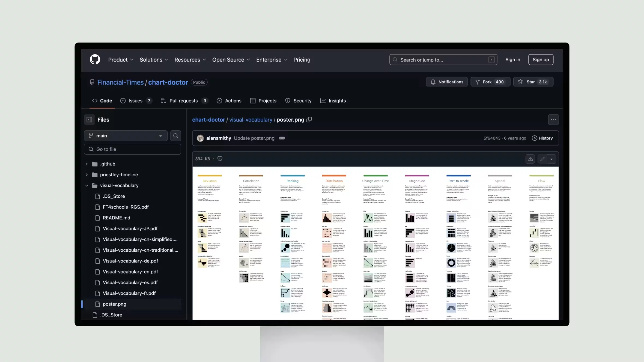Click the Pricing link

click(302, 60)
